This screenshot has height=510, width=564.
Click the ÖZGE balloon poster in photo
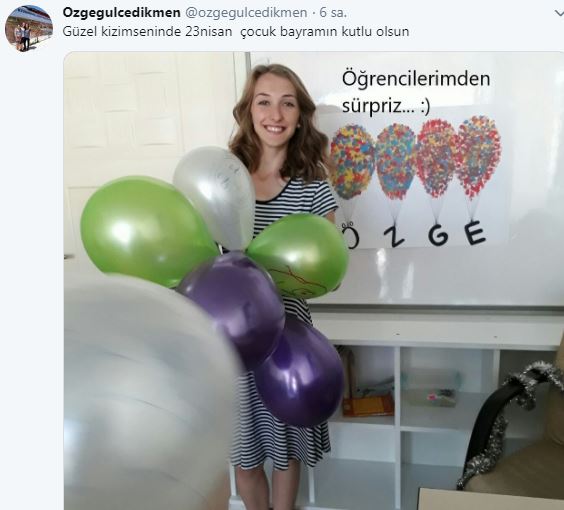(414, 180)
